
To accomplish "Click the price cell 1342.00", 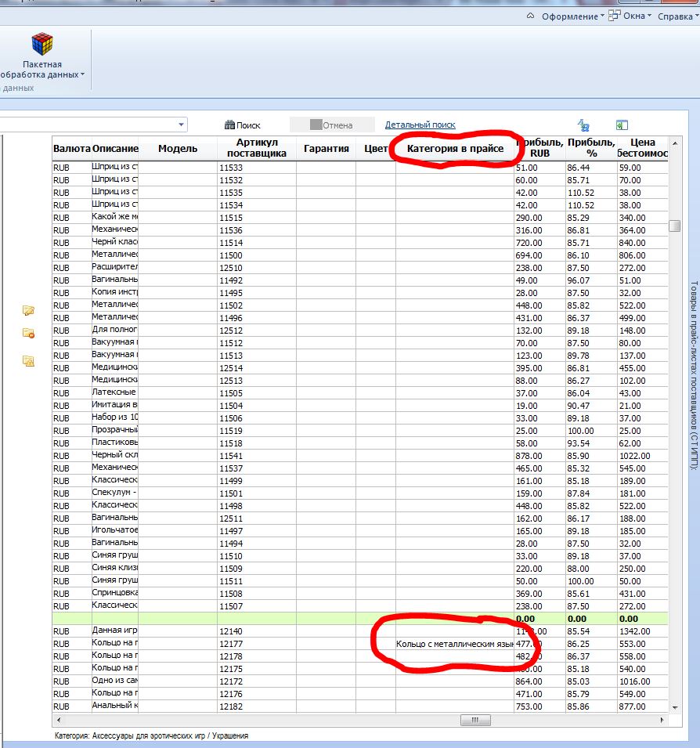I will [642, 631].
